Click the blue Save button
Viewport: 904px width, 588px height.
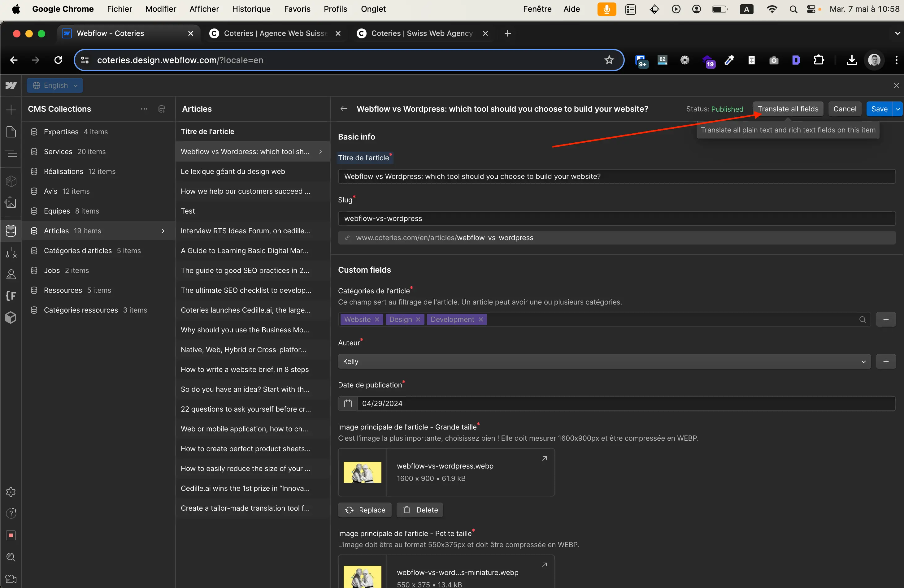point(879,109)
